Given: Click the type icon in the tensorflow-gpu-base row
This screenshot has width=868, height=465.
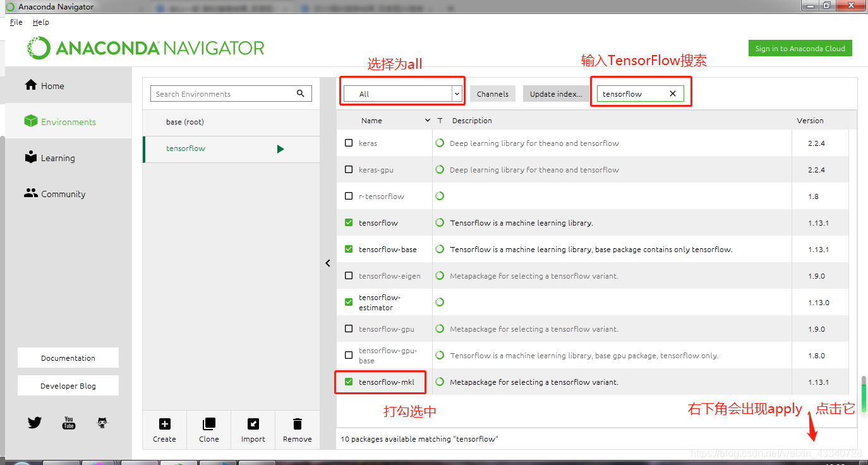Looking at the screenshot, I should (x=440, y=355).
